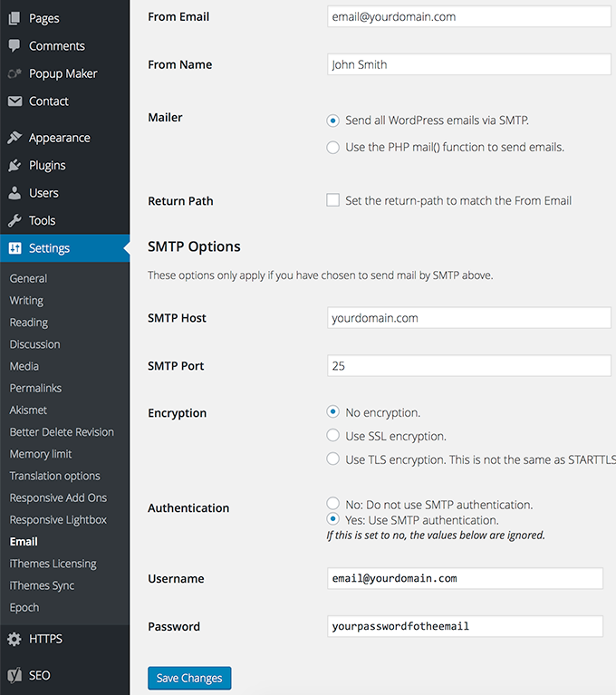Enable the return-path checkbox
Viewport: 616px width, 695px height.
click(x=332, y=200)
